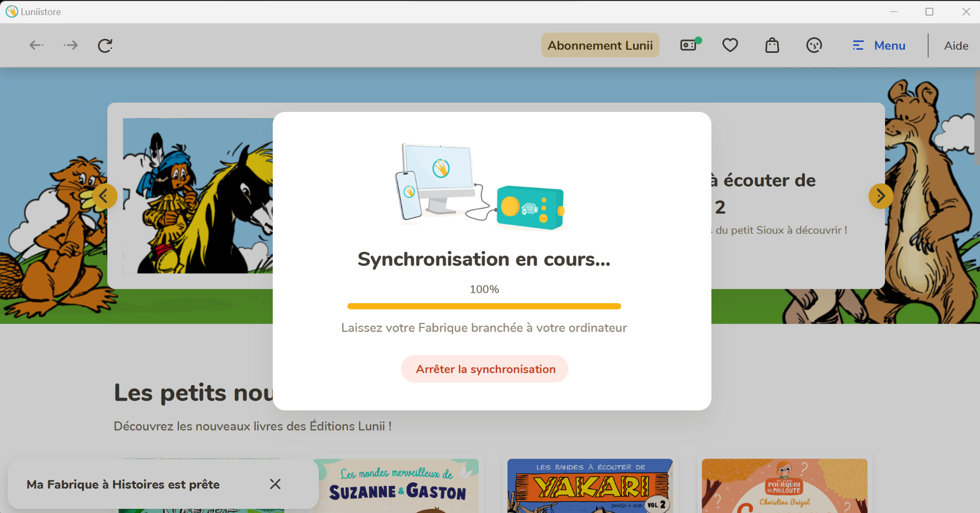Open Aide help link
Image resolution: width=980 pixels, height=513 pixels.
coord(956,46)
